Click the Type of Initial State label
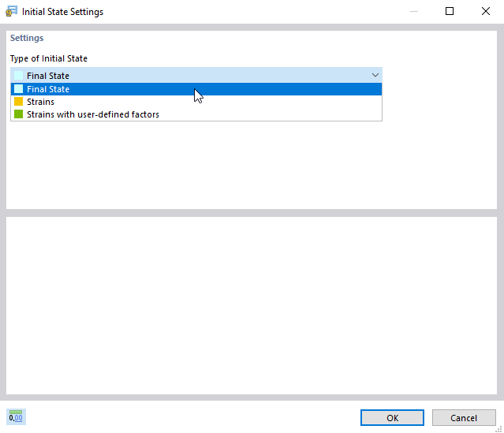The image size is (504, 433). [49, 58]
